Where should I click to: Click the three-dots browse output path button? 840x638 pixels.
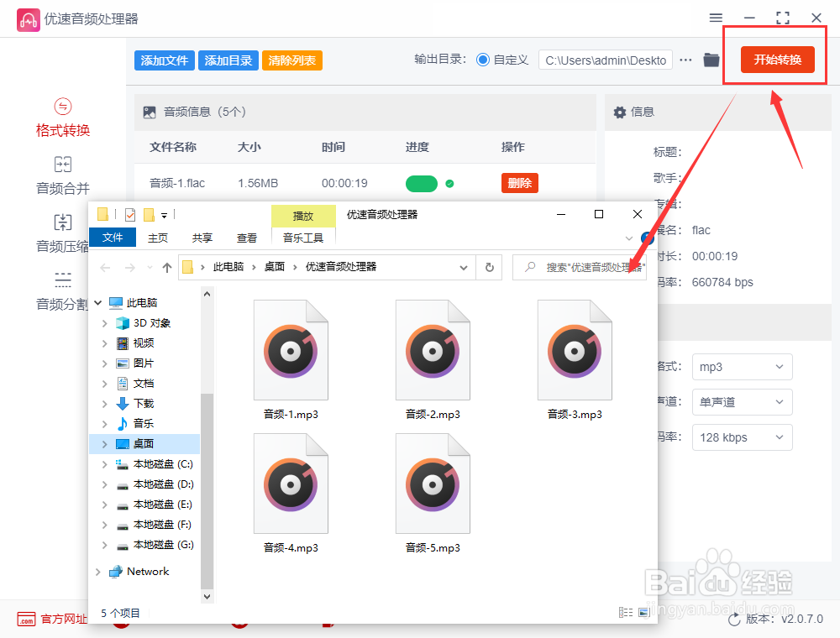685,60
